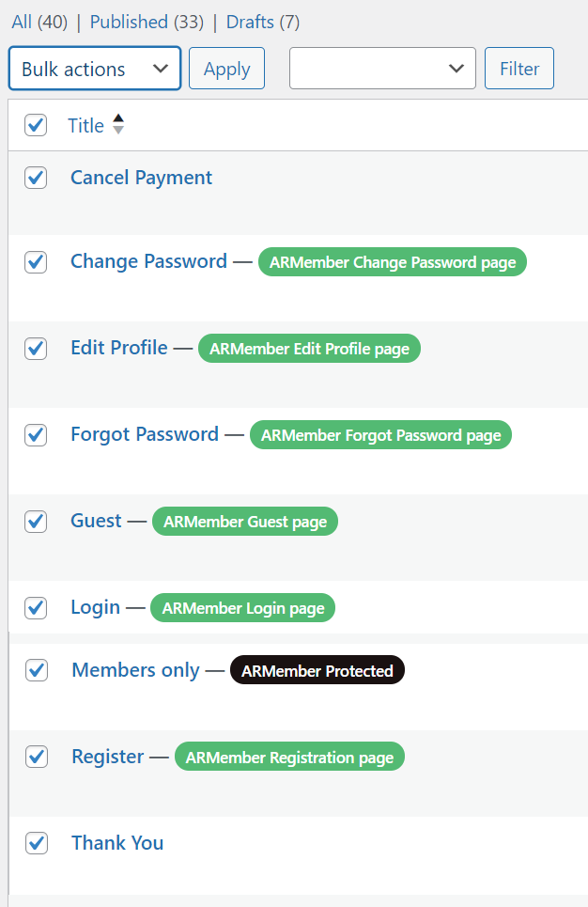The width and height of the screenshot is (588, 907).
Task: Click the ARMember Guest page badge
Action: point(244,522)
